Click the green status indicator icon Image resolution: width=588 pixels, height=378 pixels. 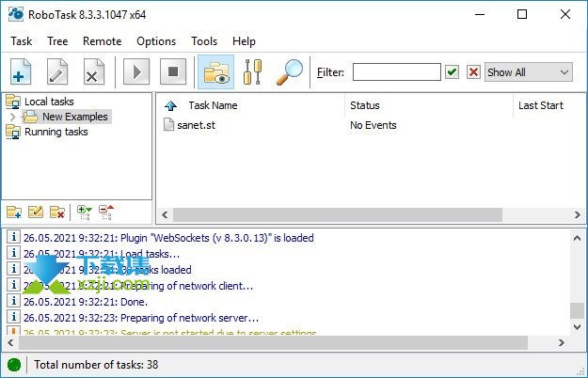point(14,365)
